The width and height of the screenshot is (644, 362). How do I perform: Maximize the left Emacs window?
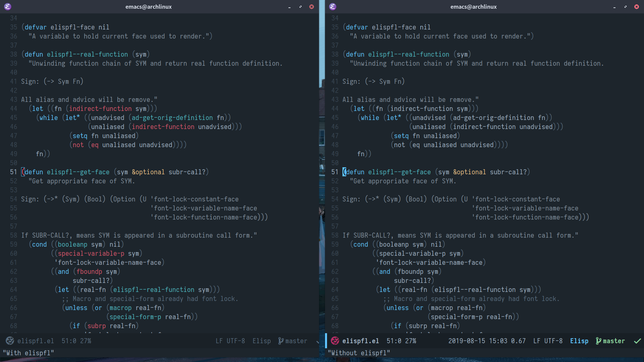pyautogui.click(x=301, y=7)
